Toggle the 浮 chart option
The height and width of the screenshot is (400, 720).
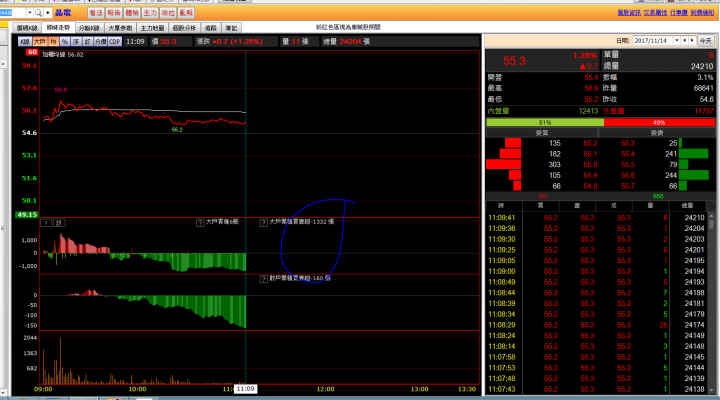(76, 41)
